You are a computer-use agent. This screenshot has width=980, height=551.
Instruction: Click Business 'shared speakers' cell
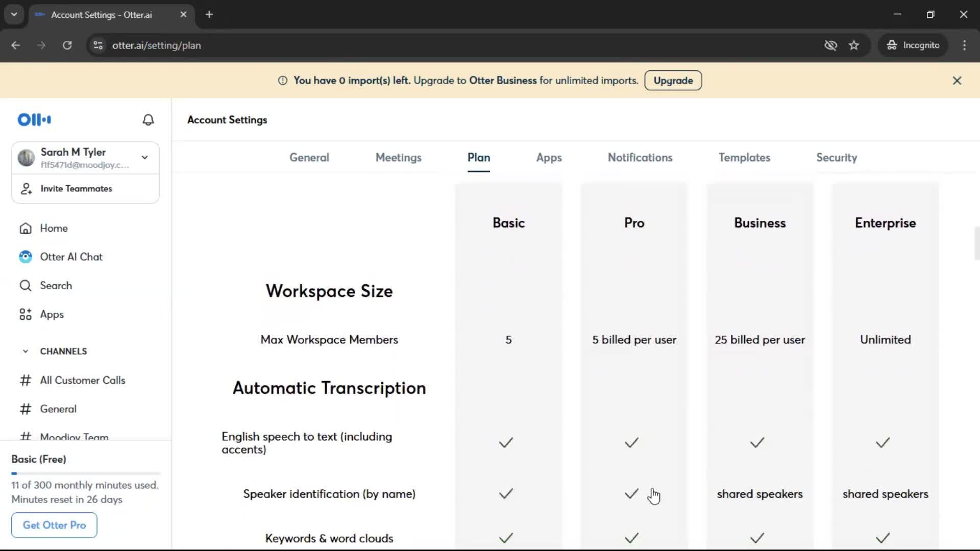[759, 494]
